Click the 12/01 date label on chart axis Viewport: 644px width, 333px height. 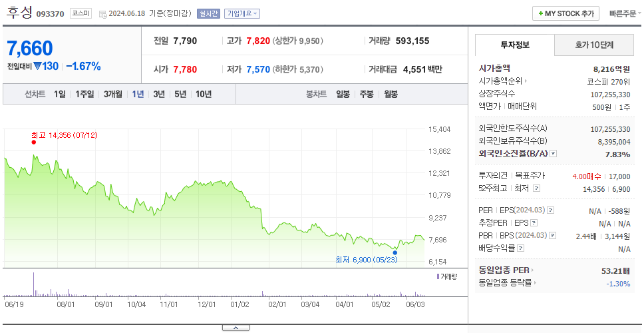tap(206, 304)
